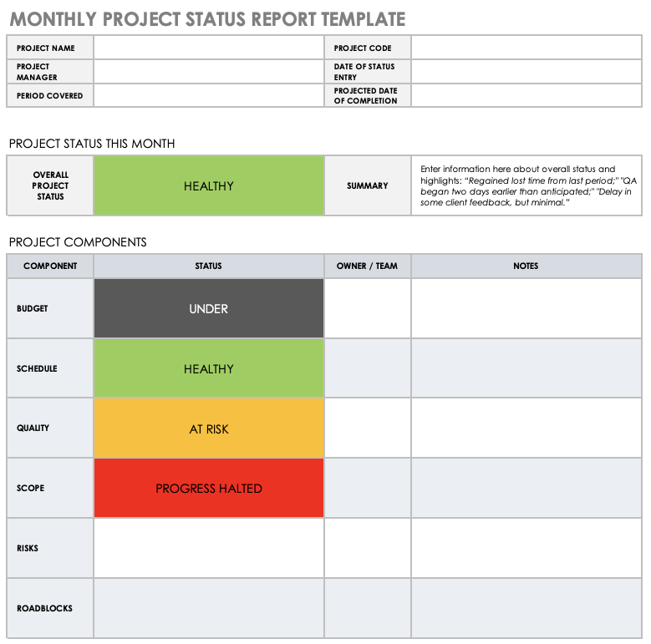This screenshot has width=651, height=644.
Task: Select the Schedule notes cell
Action: 526,368
